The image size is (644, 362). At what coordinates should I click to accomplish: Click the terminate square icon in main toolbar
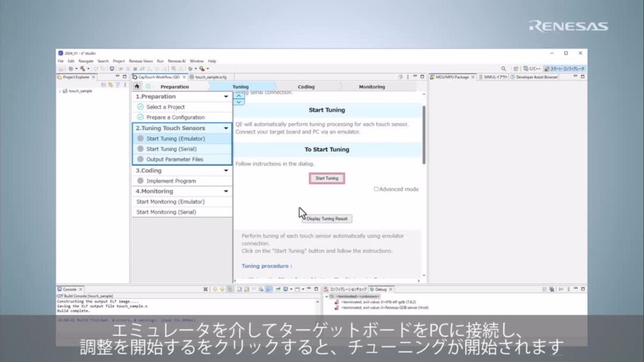click(x=135, y=68)
